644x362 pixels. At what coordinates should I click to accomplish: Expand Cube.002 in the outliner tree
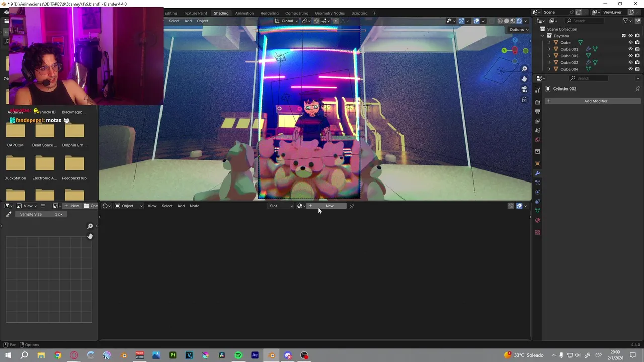point(549,56)
